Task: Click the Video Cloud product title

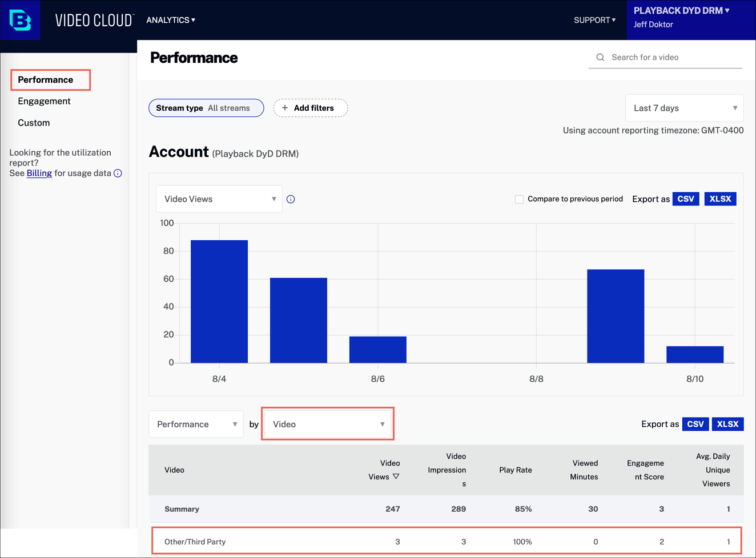Action: point(94,20)
